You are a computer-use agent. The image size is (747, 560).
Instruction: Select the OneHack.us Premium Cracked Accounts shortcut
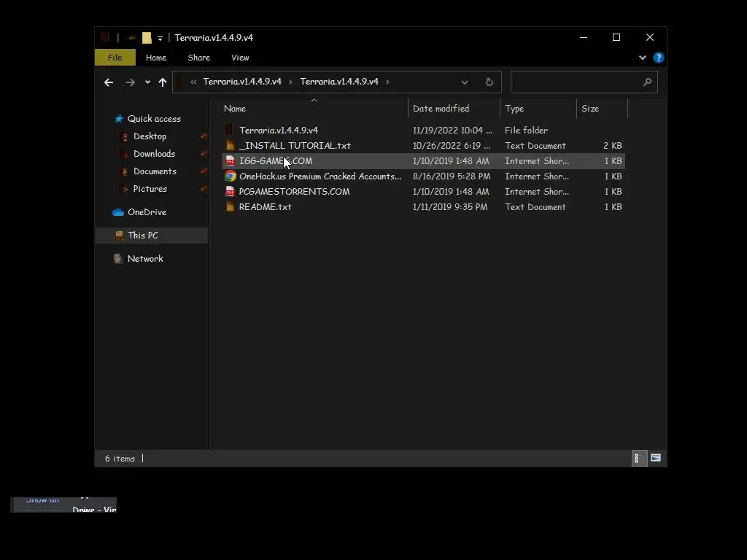pos(423,176)
